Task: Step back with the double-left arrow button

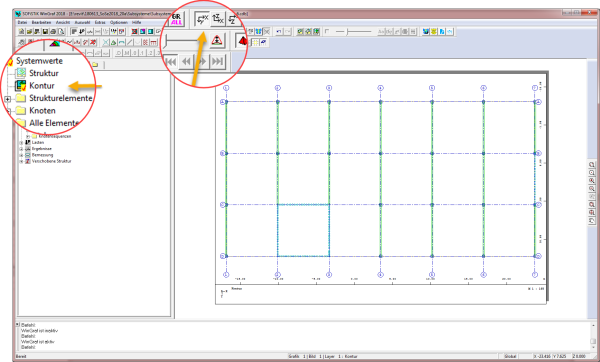Action: coord(186,61)
